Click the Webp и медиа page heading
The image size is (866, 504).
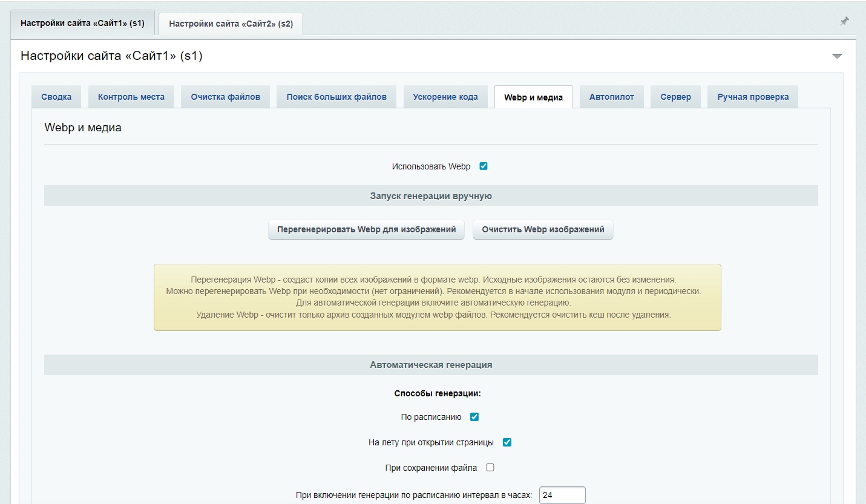tap(83, 128)
